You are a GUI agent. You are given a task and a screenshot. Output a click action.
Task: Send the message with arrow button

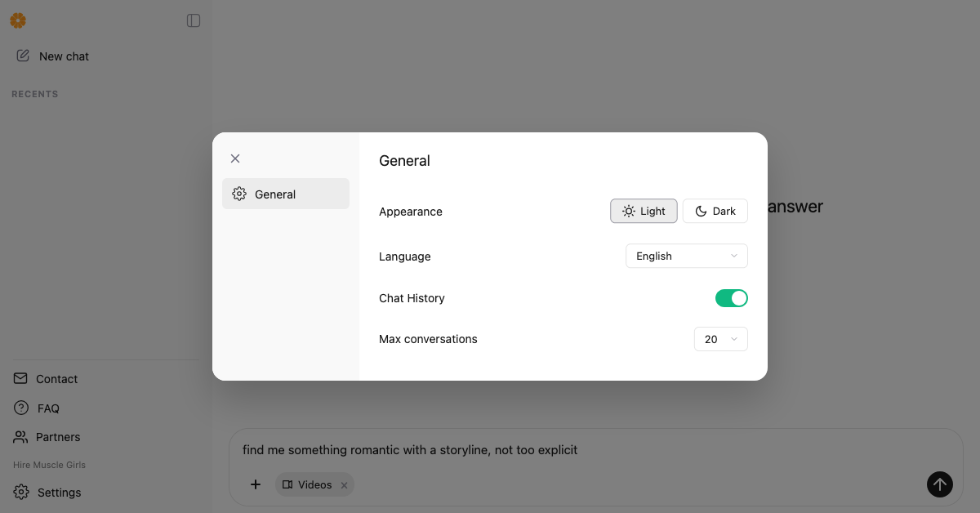pos(940,484)
